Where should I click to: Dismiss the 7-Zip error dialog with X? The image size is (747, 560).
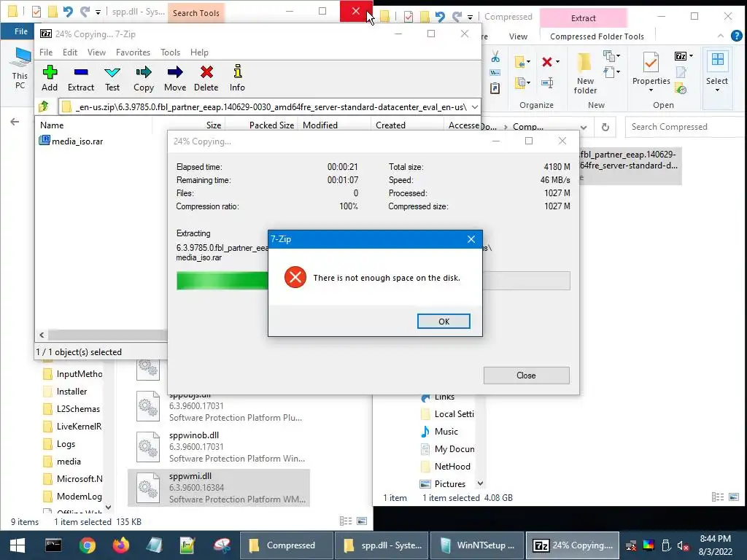coord(471,239)
